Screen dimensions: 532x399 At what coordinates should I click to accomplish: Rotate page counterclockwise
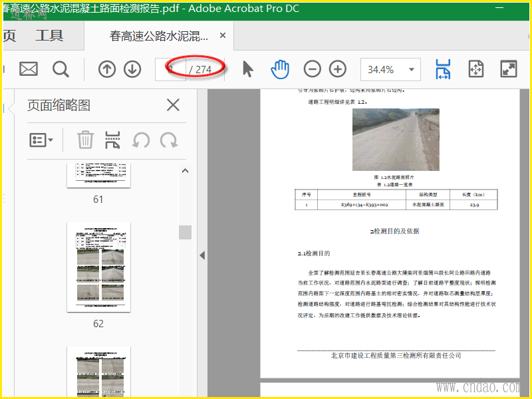tap(141, 140)
